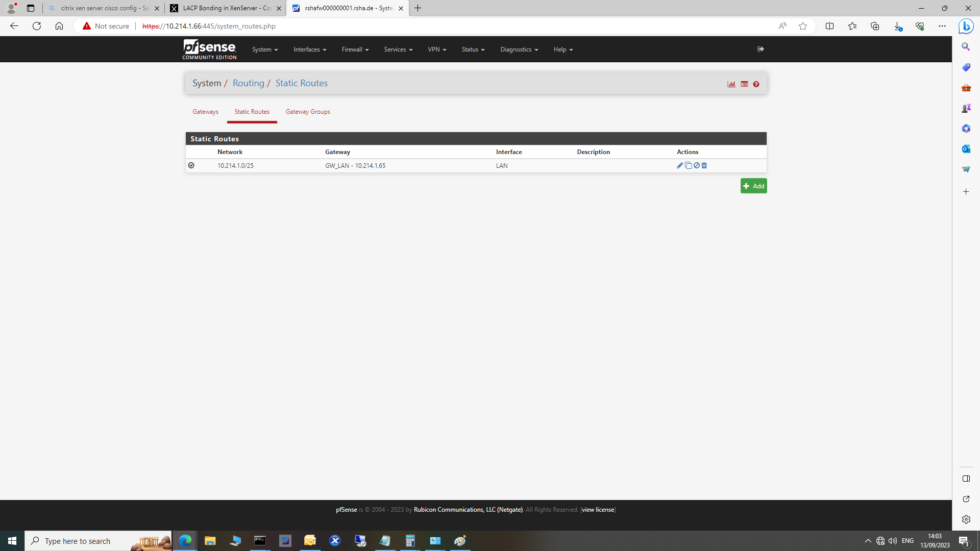
Task: Open the VPN dropdown menu
Action: click(437, 49)
